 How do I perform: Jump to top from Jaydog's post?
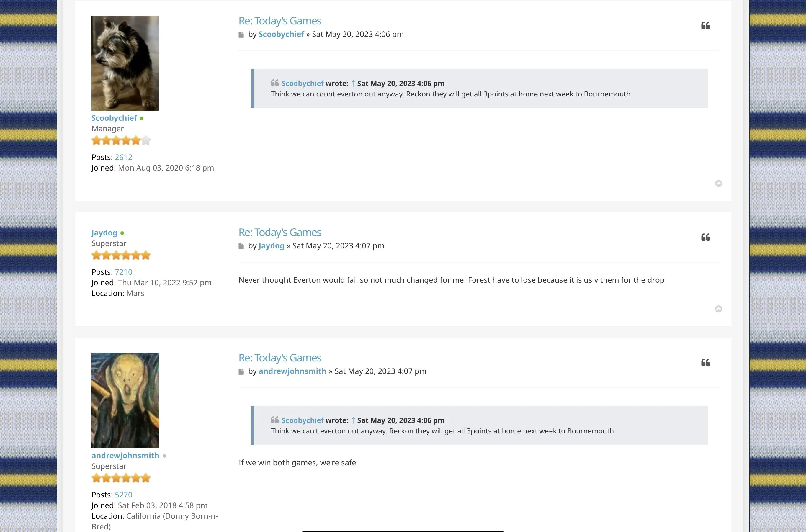click(x=718, y=309)
